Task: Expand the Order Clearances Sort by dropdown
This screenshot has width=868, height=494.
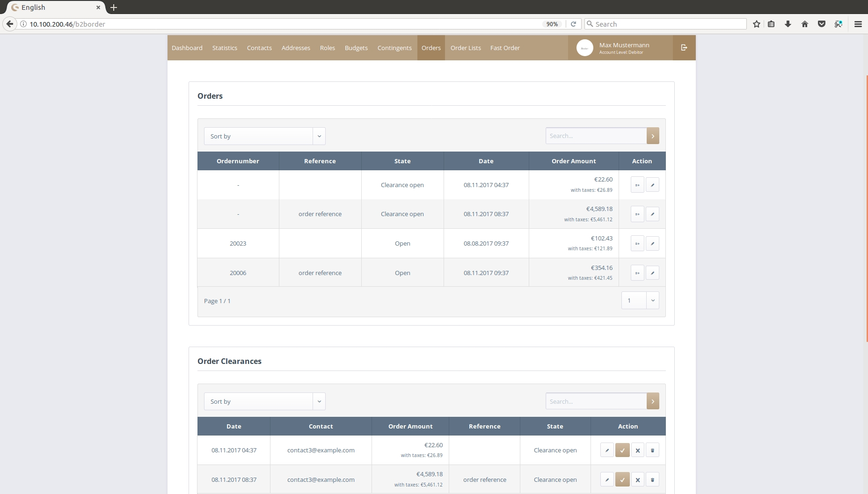Action: click(264, 401)
